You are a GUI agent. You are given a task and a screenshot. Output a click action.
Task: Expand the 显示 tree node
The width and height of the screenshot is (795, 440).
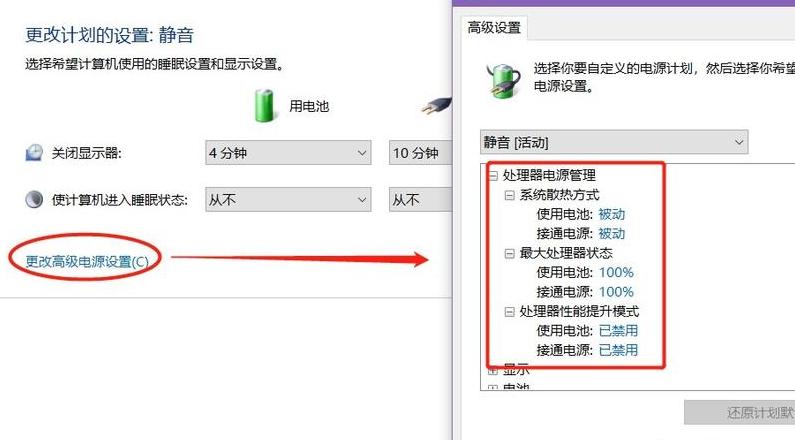pos(492,371)
